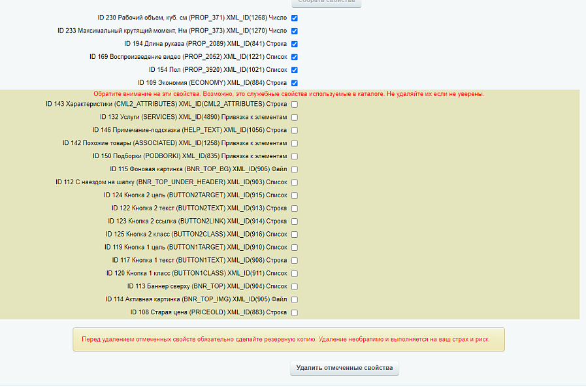Viewport: 586px width, 392px height.
Task: Check ID 117 Кнопка 1 текст checkbox
Action: coord(295,261)
